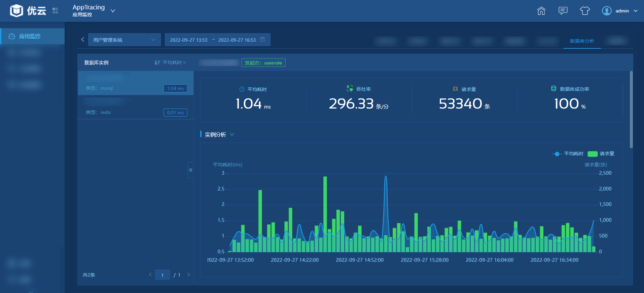Expand the AppTracing product switcher chevron
Image resolution: width=644 pixels, height=293 pixels.
(113, 11)
